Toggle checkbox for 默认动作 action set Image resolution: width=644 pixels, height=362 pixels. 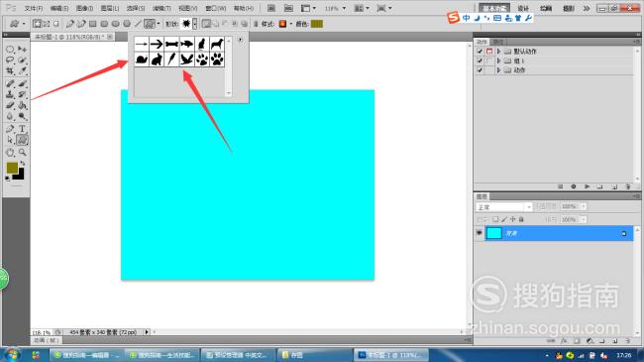[480, 51]
